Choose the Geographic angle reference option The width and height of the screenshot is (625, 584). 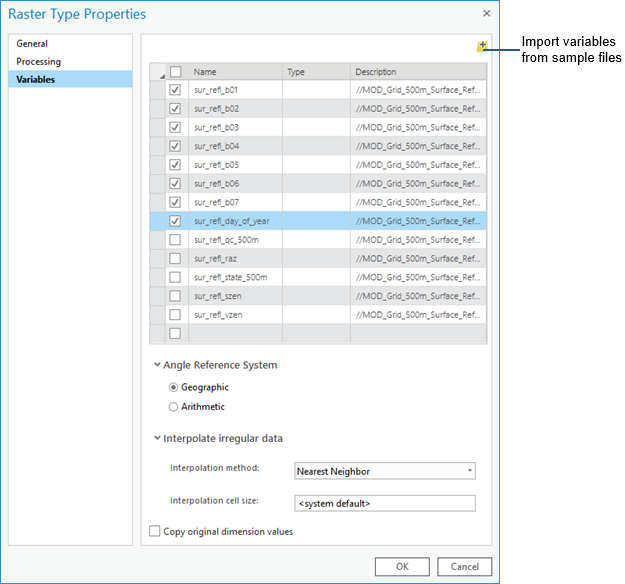coord(174,388)
